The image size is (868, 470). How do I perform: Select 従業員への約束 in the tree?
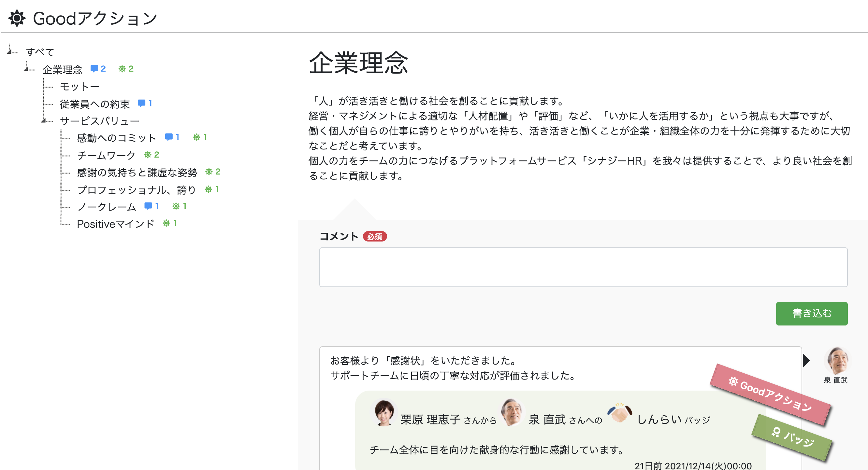tap(95, 104)
